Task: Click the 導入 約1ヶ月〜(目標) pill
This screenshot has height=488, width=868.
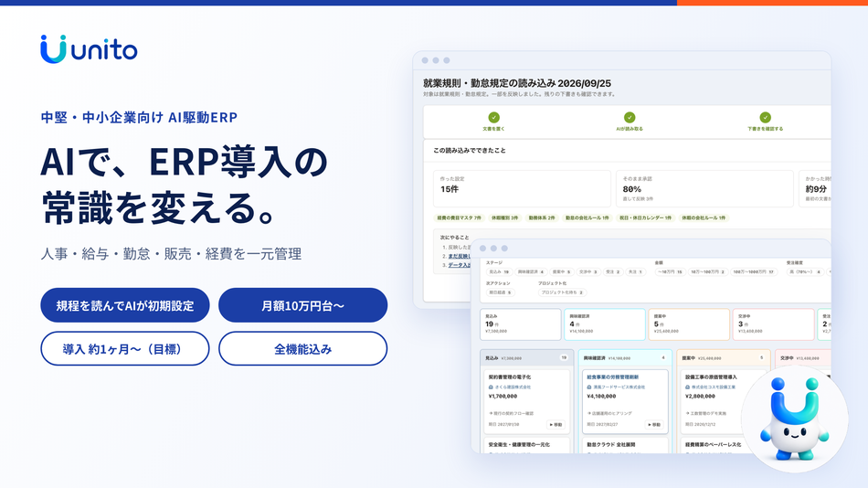Action: point(125,348)
